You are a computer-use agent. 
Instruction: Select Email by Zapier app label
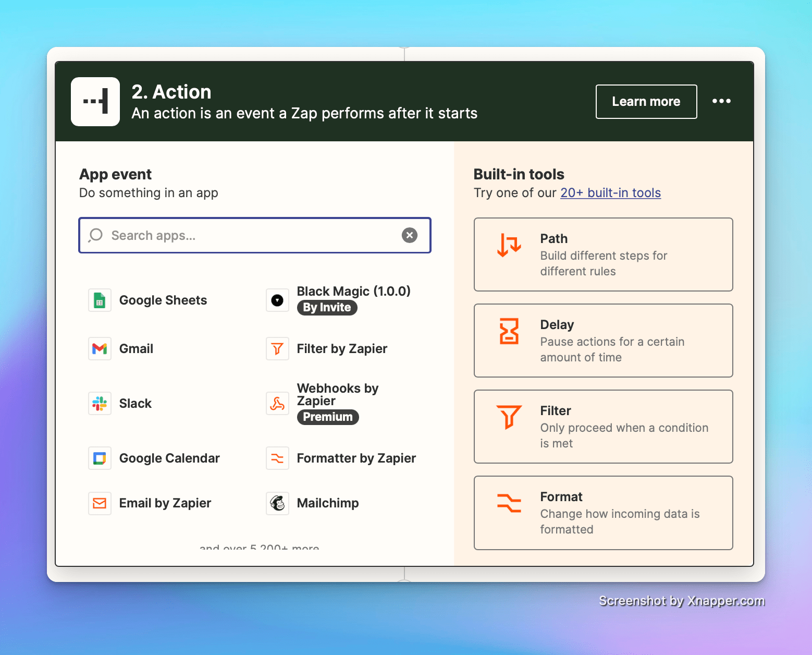point(165,503)
